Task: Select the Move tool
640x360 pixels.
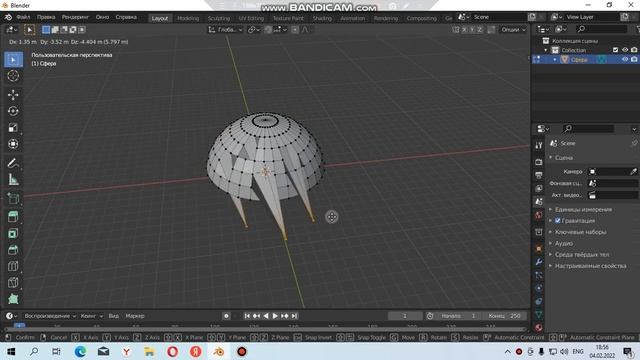Action: 13,95
